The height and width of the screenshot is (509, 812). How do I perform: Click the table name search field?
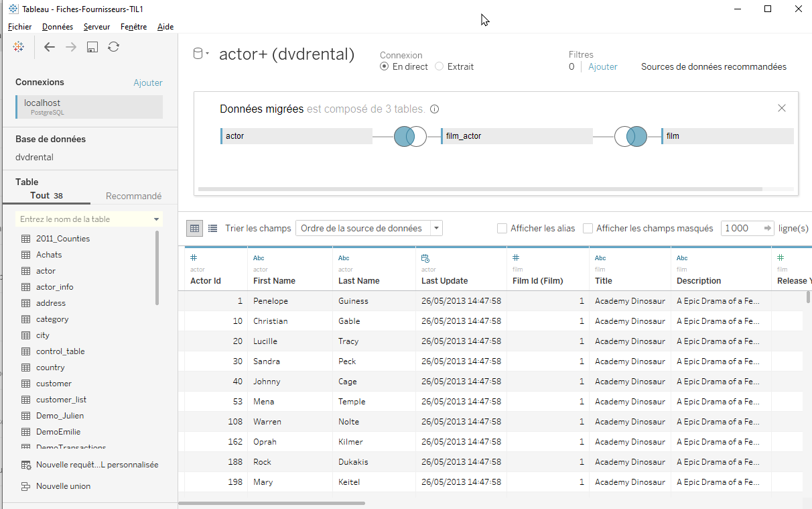pos(88,219)
